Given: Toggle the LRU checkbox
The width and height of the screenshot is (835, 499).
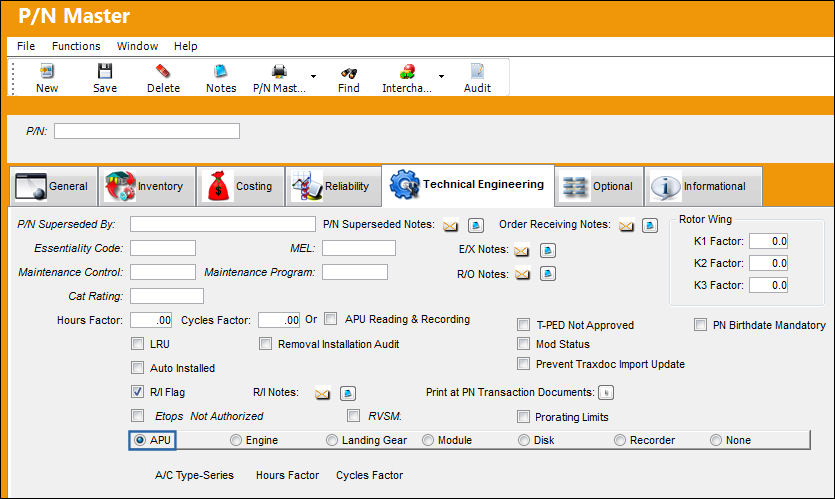Looking at the screenshot, I should (x=137, y=343).
